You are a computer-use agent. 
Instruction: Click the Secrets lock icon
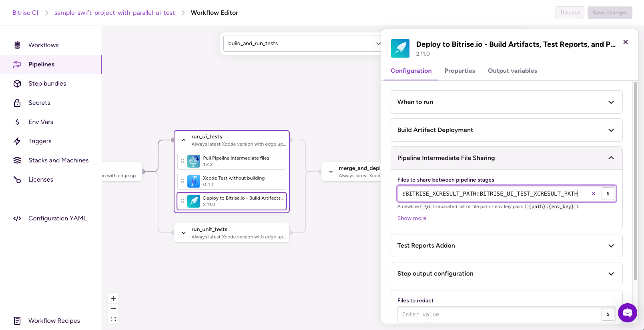pyautogui.click(x=17, y=103)
